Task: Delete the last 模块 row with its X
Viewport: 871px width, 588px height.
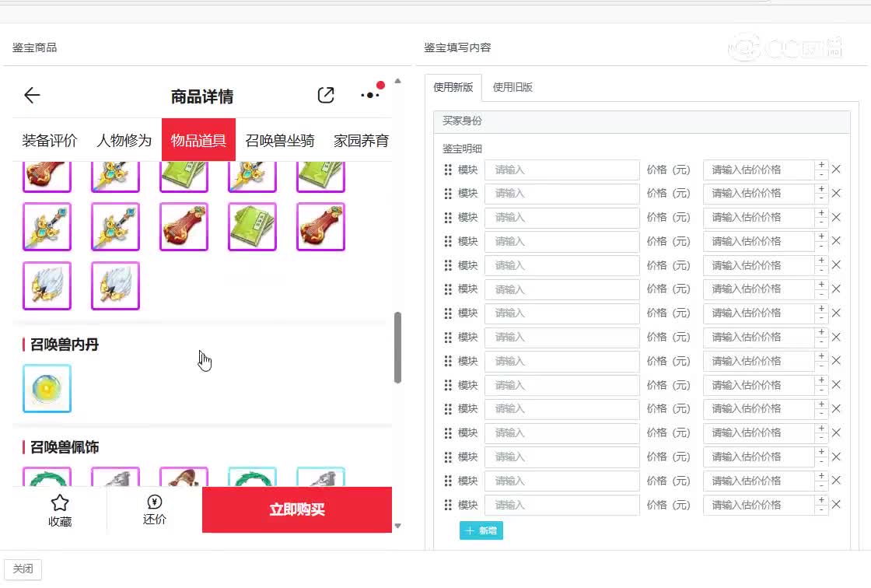Action: click(x=836, y=505)
